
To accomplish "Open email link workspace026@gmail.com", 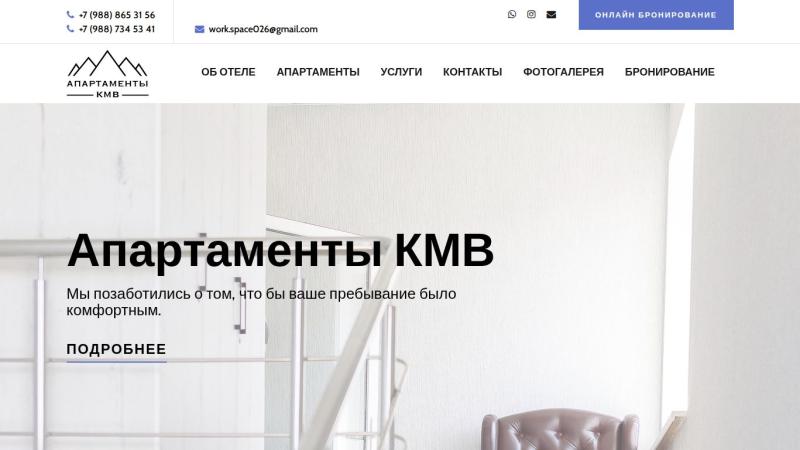I will 263,29.
